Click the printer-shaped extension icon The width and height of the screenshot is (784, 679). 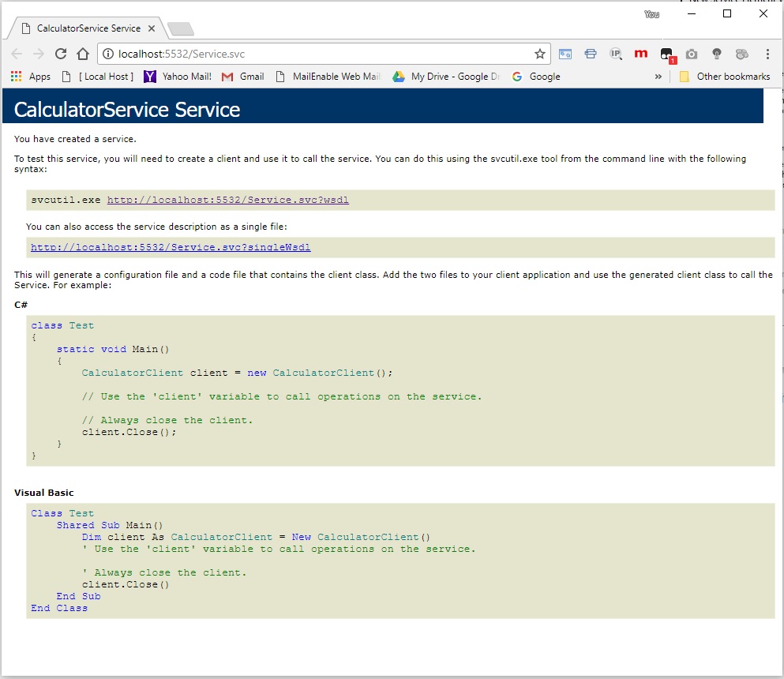click(591, 54)
